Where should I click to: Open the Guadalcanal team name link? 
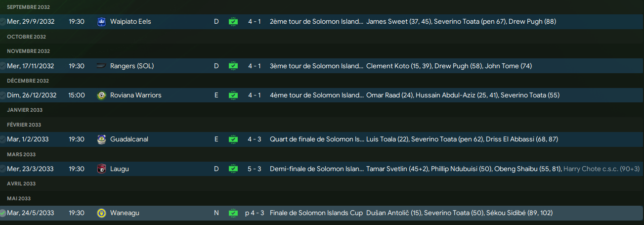[129, 139]
